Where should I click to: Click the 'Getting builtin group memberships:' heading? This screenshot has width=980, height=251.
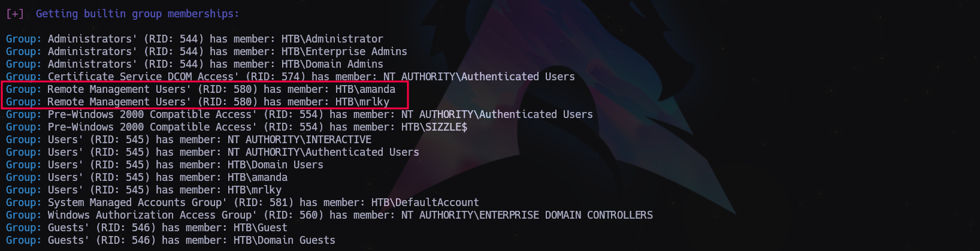click(x=137, y=14)
